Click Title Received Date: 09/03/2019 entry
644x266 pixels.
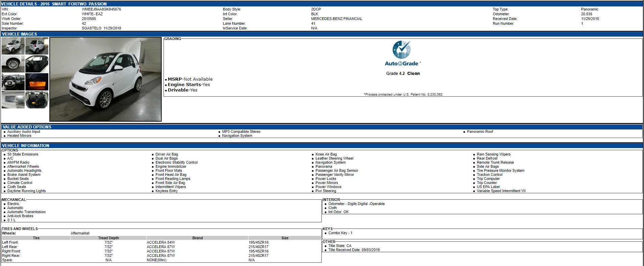[354, 250]
